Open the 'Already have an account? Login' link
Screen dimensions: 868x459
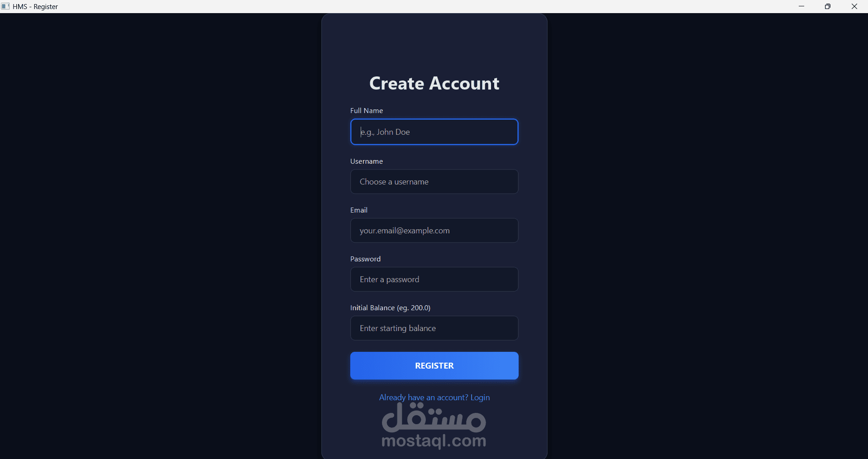point(434,397)
